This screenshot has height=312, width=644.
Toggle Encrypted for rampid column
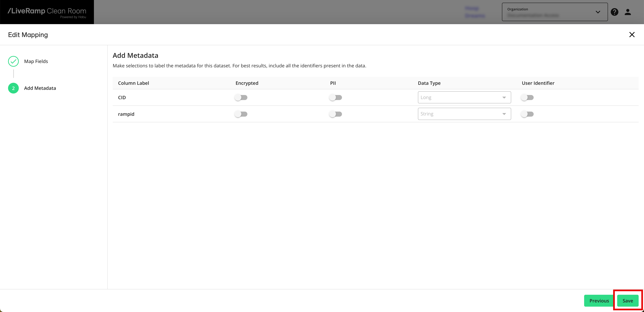coord(241,114)
